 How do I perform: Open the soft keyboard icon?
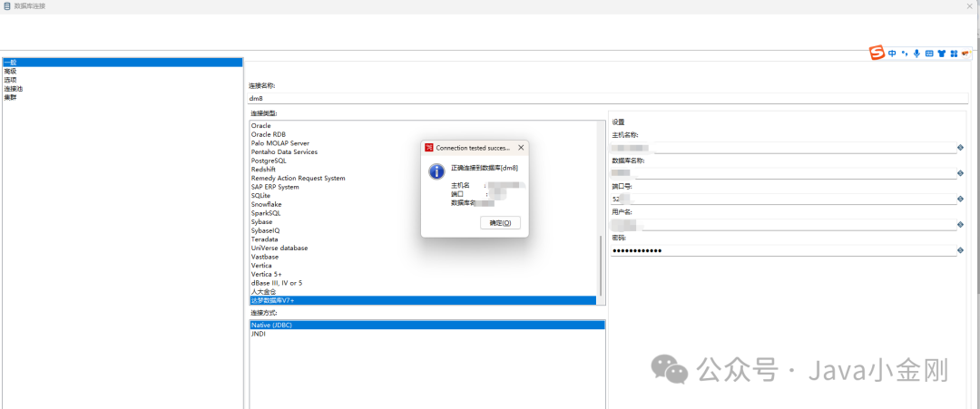[x=929, y=54]
